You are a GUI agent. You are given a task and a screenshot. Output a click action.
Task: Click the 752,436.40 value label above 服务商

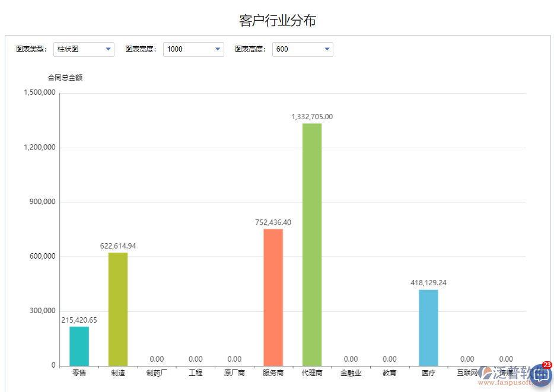click(x=272, y=223)
